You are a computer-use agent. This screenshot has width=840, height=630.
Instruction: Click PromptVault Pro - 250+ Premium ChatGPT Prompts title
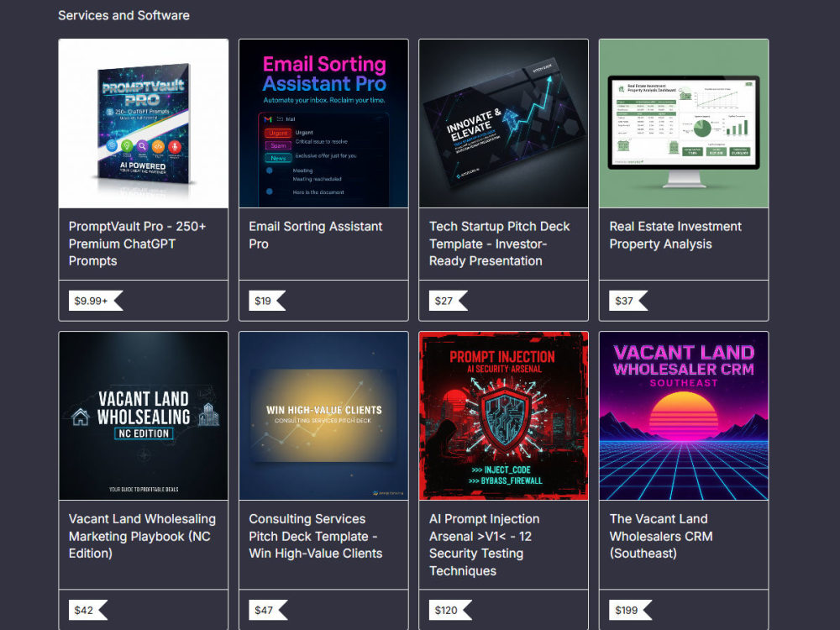pyautogui.click(x=137, y=244)
